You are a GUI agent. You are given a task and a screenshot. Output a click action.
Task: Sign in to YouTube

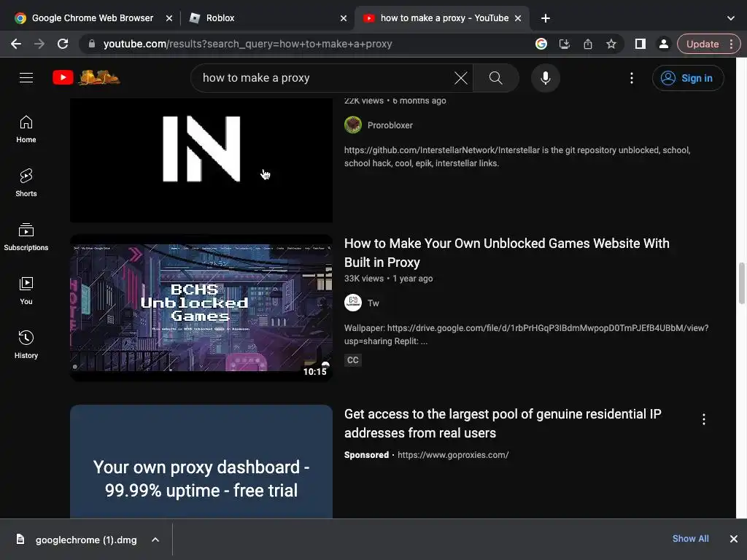[x=687, y=77]
